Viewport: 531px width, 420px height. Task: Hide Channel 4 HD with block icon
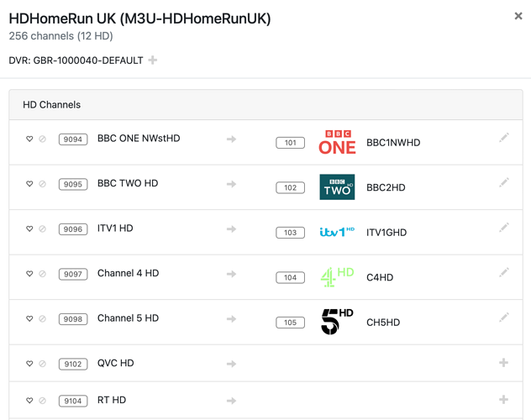(42, 274)
